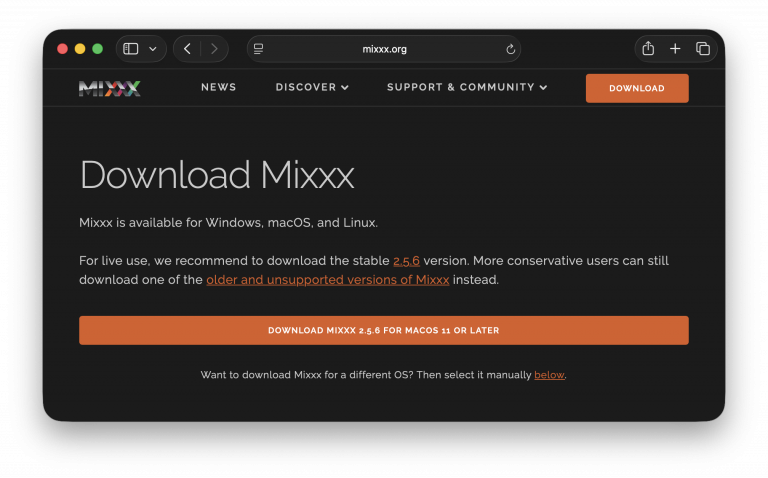Image resolution: width=768 pixels, height=478 pixels.
Task: Click the mixxx.org address field
Action: point(384,49)
